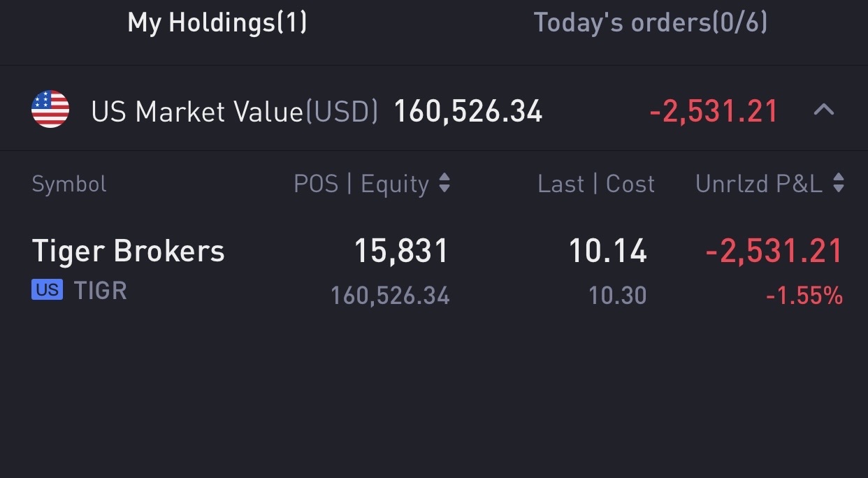Open the Tiger Brokers holding name
The width and height of the screenshot is (868, 478).
point(129,252)
